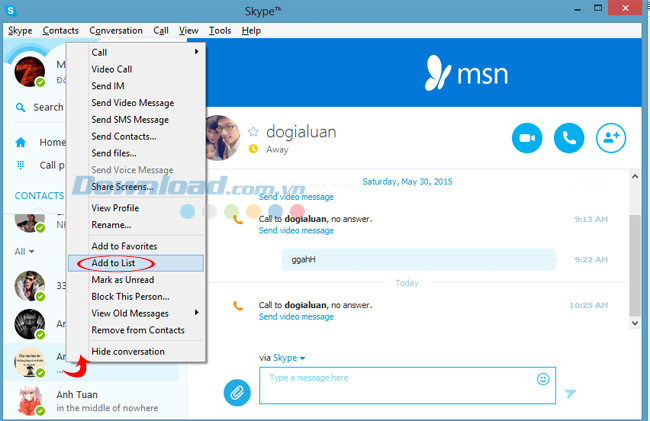The image size is (650, 421).
Task: Click the msn banner advertisement
Action: [424, 73]
